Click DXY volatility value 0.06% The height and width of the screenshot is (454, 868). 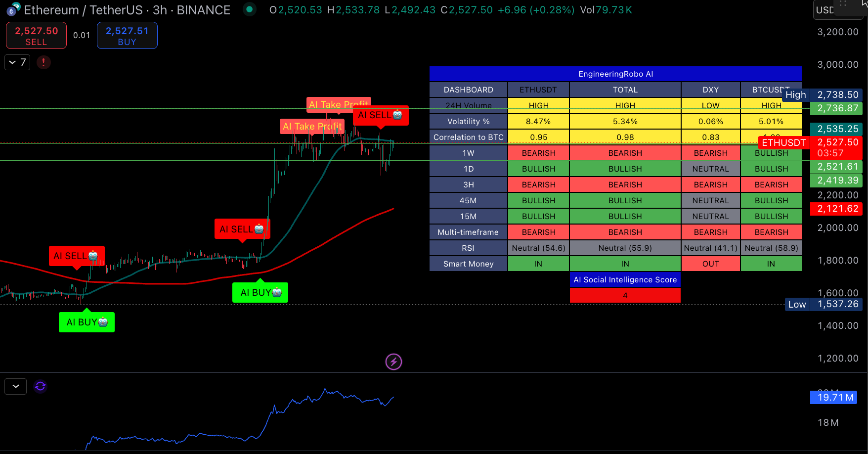pyautogui.click(x=711, y=121)
